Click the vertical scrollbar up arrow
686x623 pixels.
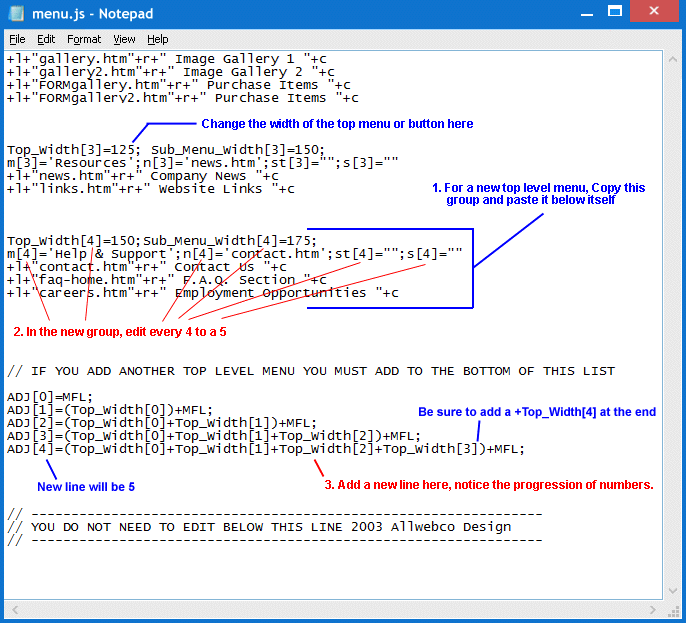(x=671, y=59)
